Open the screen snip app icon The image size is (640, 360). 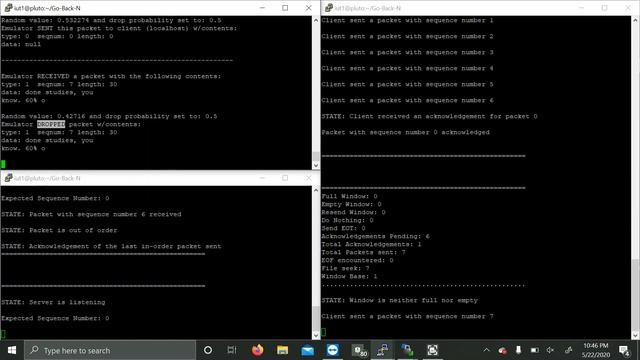[432, 350]
